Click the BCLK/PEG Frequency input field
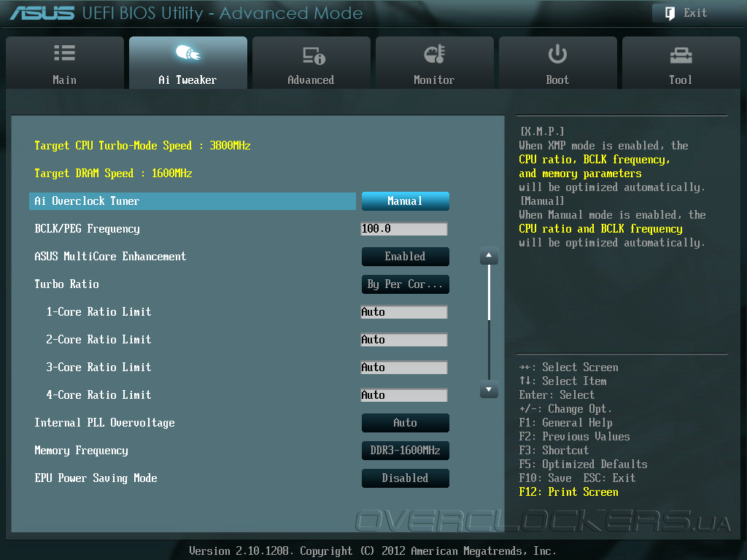The height and width of the screenshot is (560, 747). pyautogui.click(x=404, y=229)
